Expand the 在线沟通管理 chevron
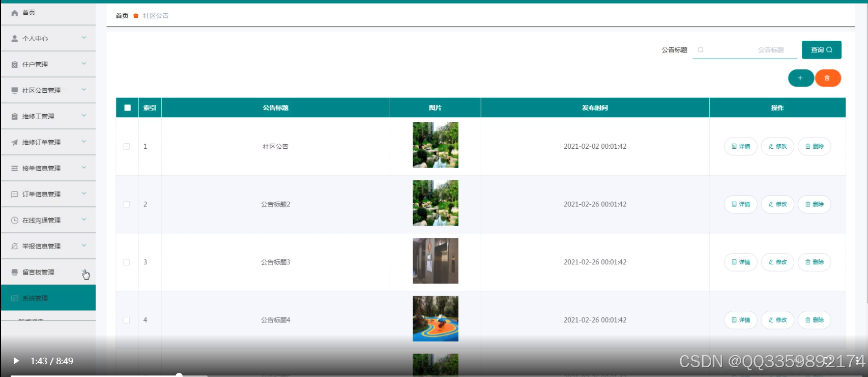Viewport: 868px width, 377px height. pos(84,220)
